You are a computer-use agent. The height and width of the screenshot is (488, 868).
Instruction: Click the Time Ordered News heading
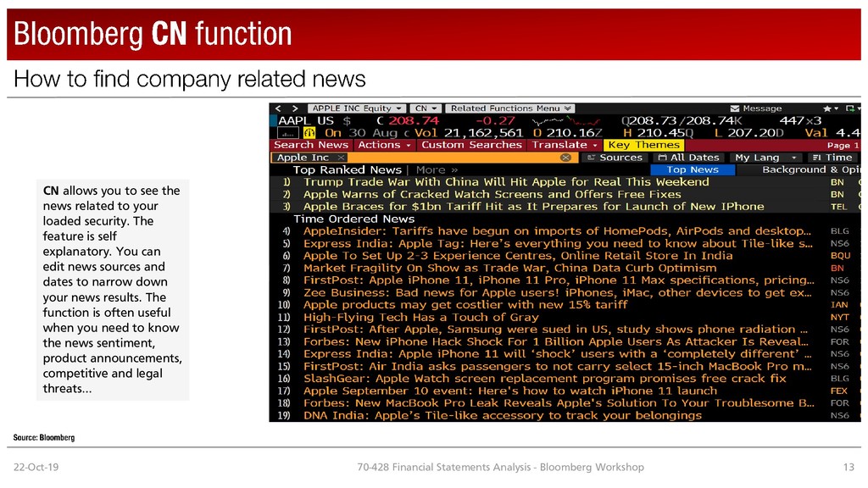click(x=353, y=219)
